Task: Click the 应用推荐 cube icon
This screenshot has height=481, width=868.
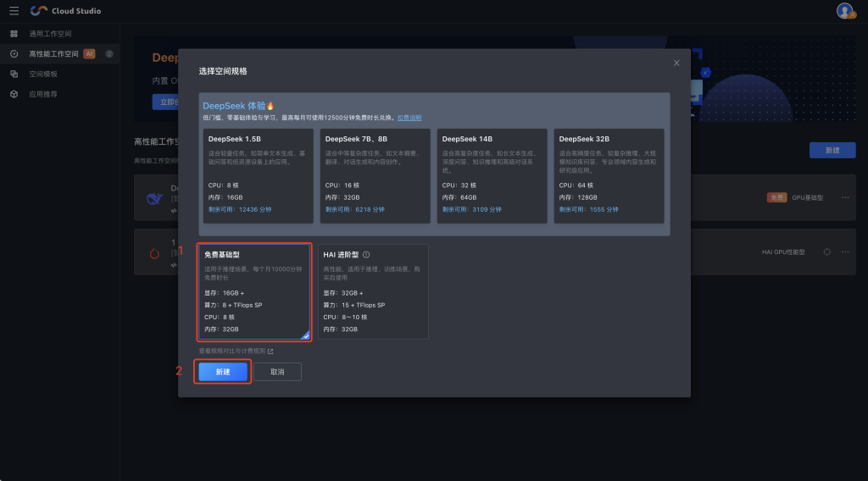Action: (14, 94)
